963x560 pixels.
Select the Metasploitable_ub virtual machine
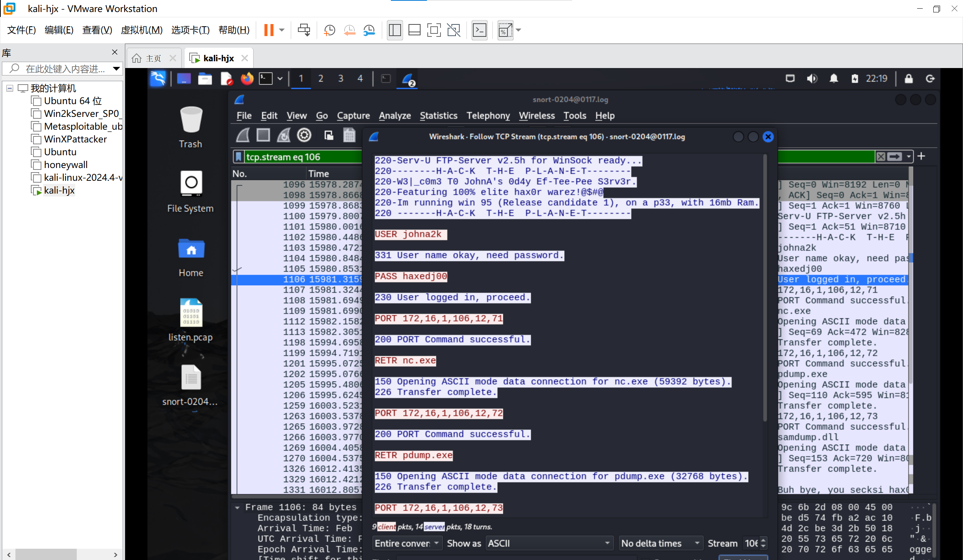pyautogui.click(x=83, y=126)
